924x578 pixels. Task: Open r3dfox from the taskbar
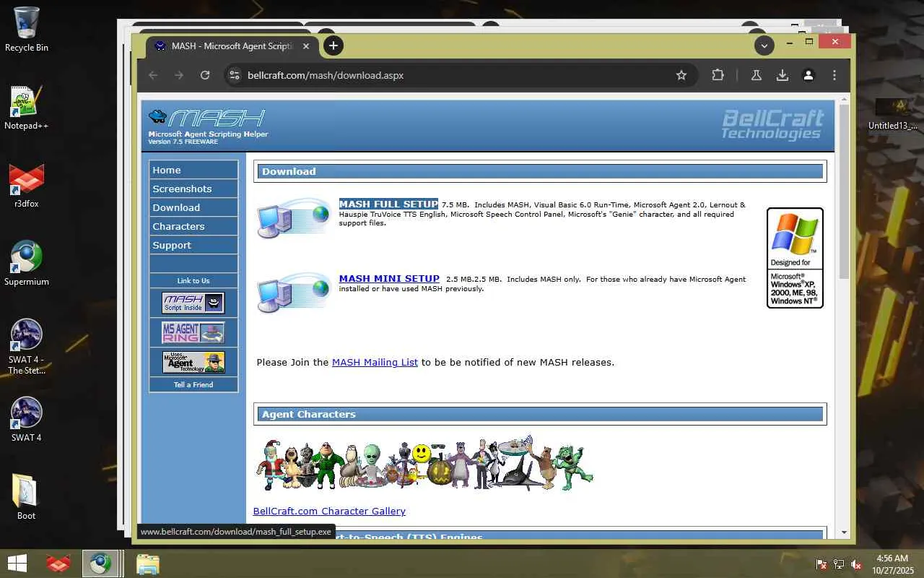[x=58, y=564]
